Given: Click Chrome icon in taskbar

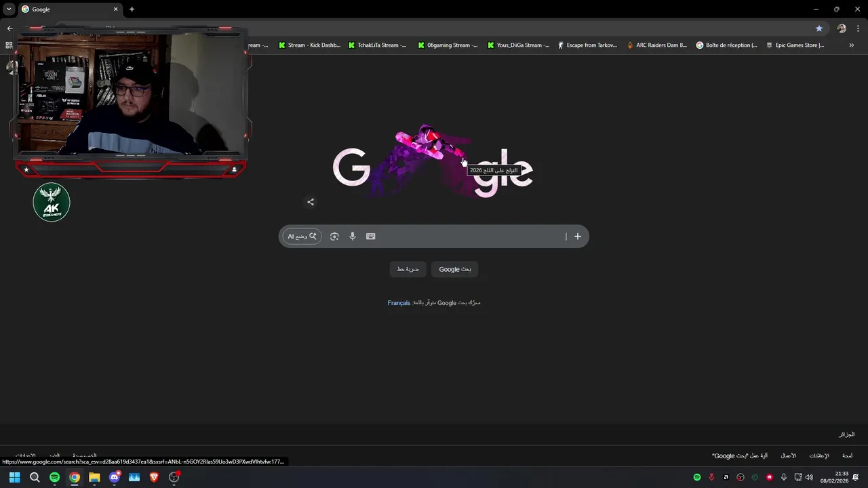Looking at the screenshot, I should [75, 477].
